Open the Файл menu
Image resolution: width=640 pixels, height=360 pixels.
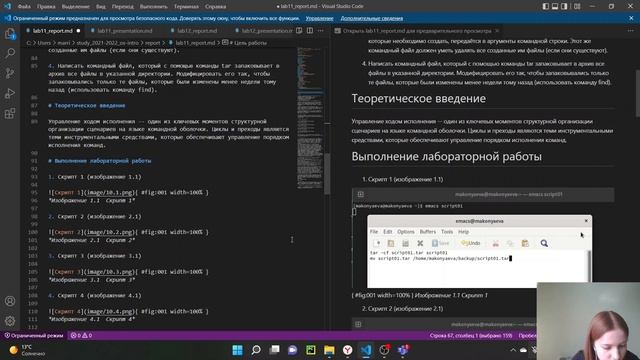click(24, 7)
